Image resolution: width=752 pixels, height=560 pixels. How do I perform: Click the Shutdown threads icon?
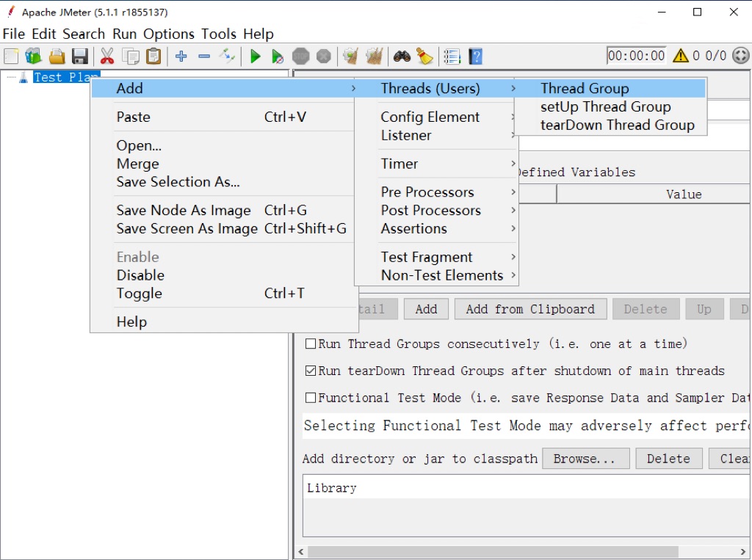(324, 56)
